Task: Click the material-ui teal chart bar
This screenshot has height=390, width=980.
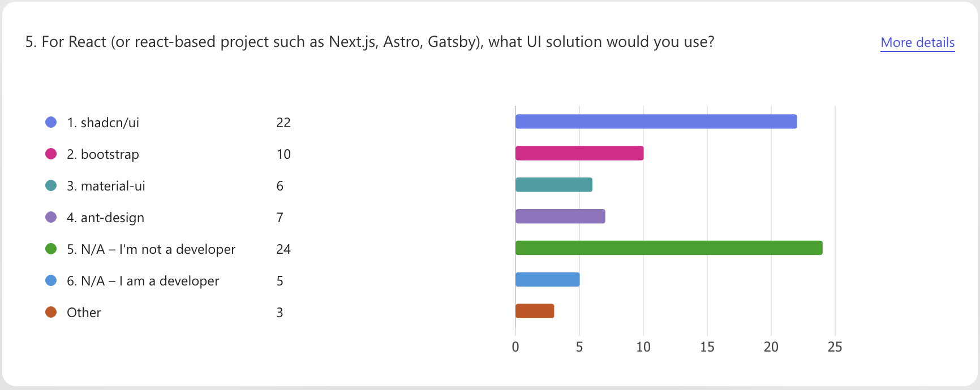Action: click(x=553, y=185)
